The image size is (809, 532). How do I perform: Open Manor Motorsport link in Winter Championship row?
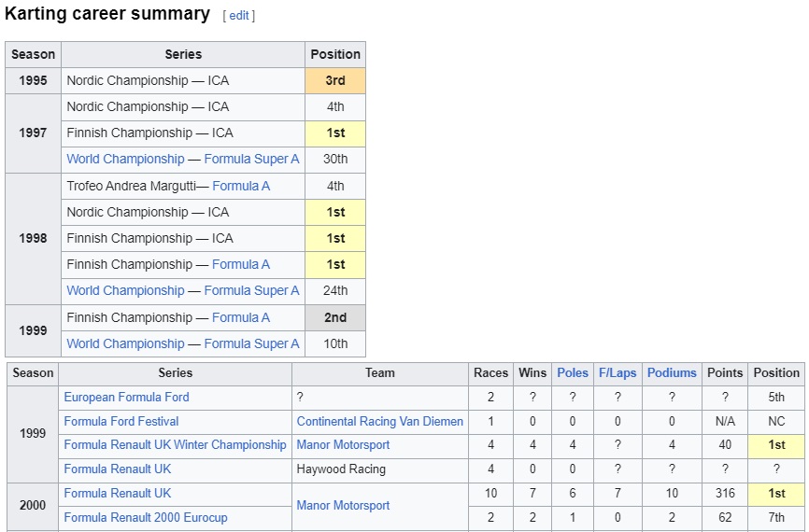point(343,444)
